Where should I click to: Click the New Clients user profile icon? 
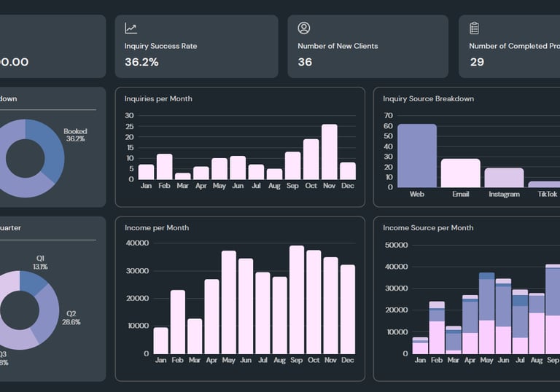[x=304, y=28]
